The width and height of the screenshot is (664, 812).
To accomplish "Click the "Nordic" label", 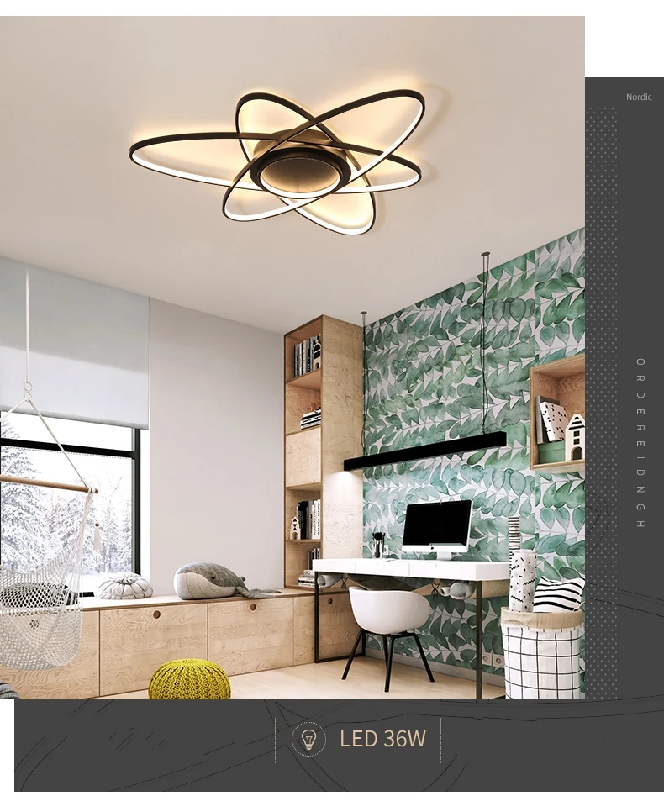I will pyautogui.click(x=639, y=97).
